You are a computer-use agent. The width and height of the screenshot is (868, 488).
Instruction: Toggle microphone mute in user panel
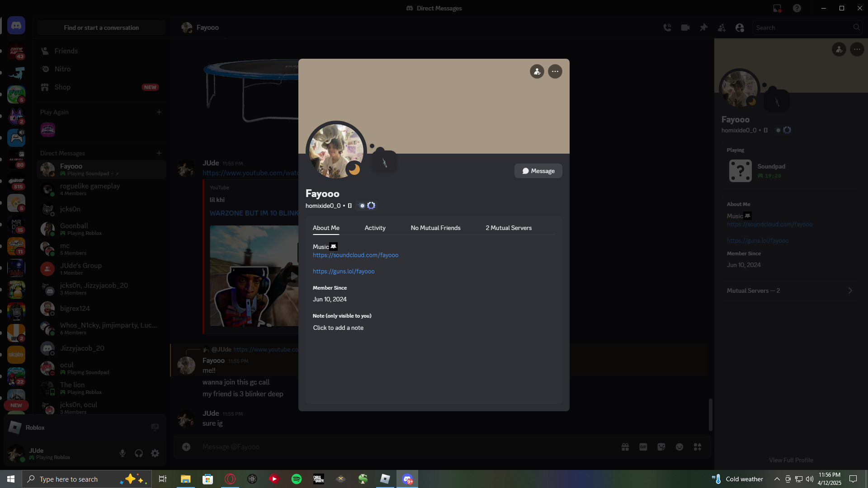point(123,453)
